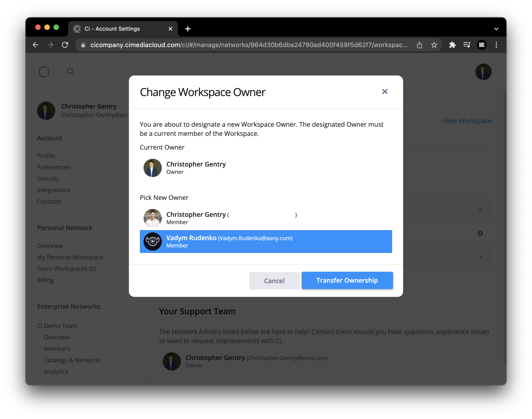Select the Ci - Account Settings tab
The image size is (532, 419).
pyautogui.click(x=122, y=29)
